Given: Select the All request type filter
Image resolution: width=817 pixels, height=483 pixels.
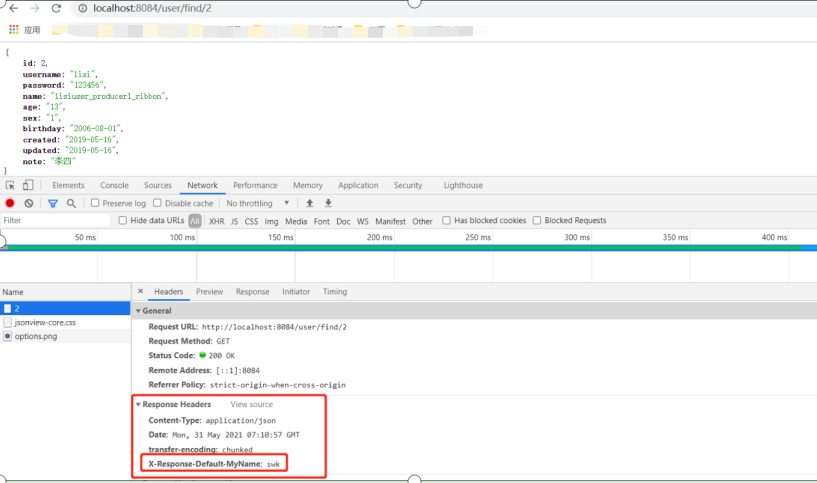Looking at the screenshot, I should 195,221.
